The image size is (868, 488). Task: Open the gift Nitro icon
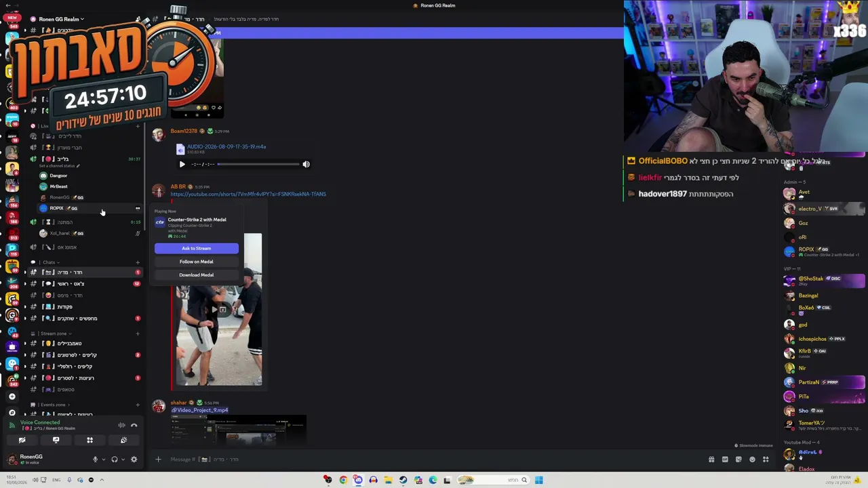coord(711,460)
